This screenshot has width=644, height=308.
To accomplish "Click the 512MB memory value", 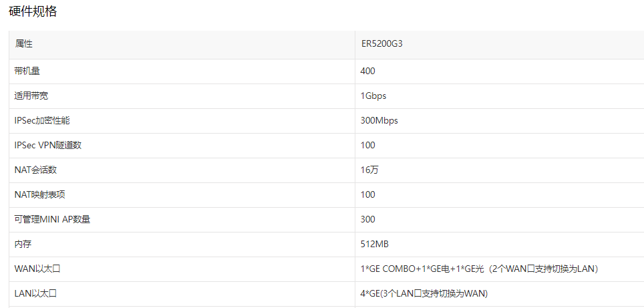I will pyautogui.click(x=374, y=244).
